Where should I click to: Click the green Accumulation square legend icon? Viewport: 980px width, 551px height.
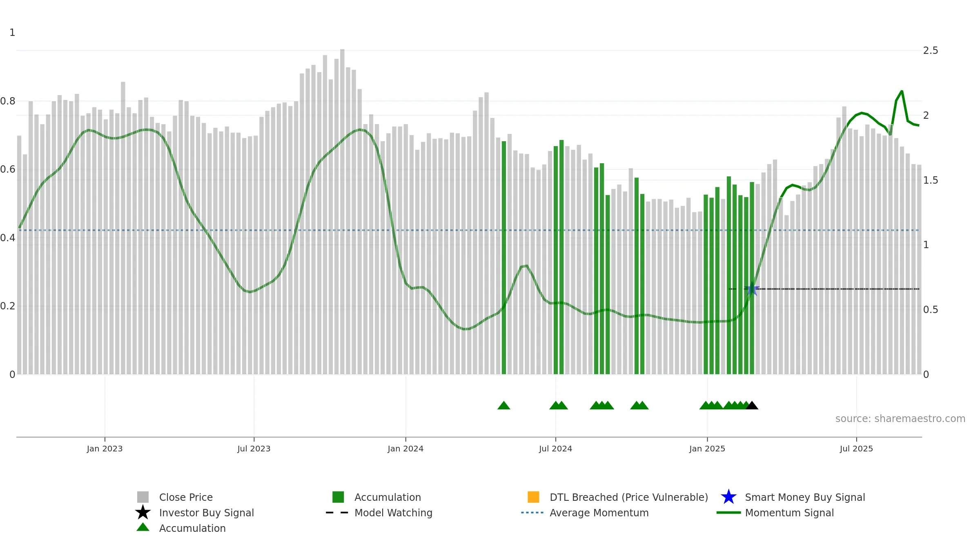tap(338, 497)
